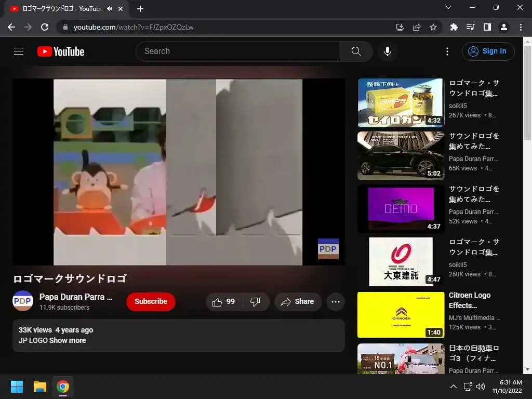Click Chrome icon in taskbar
The image size is (532, 399).
tap(63, 387)
